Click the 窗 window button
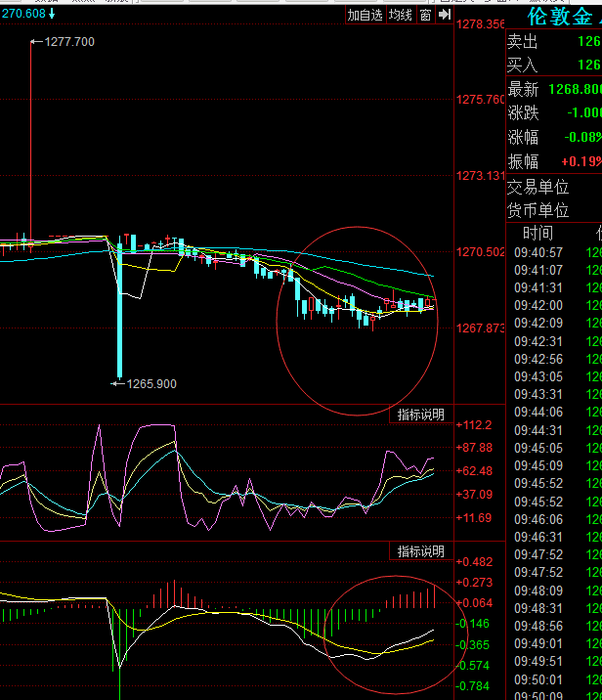602x700 pixels. pyautogui.click(x=425, y=15)
